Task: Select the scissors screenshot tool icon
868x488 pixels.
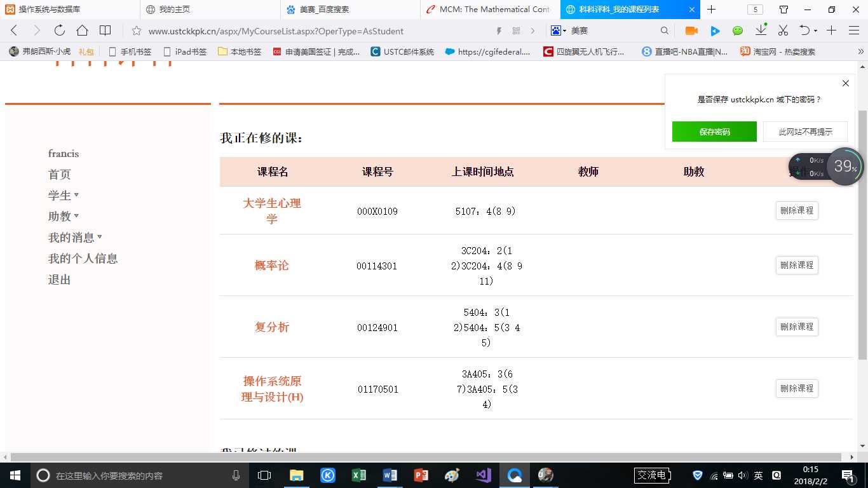Action: (783, 30)
